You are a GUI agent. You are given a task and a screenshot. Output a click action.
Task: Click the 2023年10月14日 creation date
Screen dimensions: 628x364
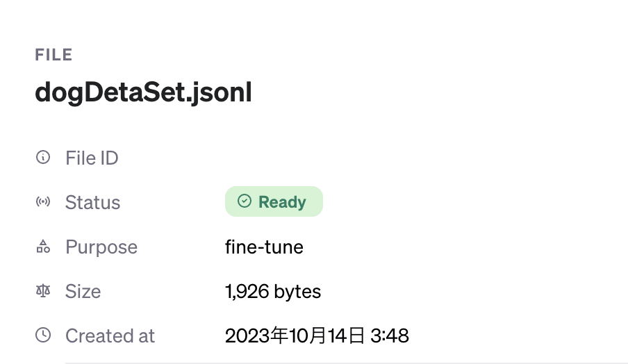(295, 336)
